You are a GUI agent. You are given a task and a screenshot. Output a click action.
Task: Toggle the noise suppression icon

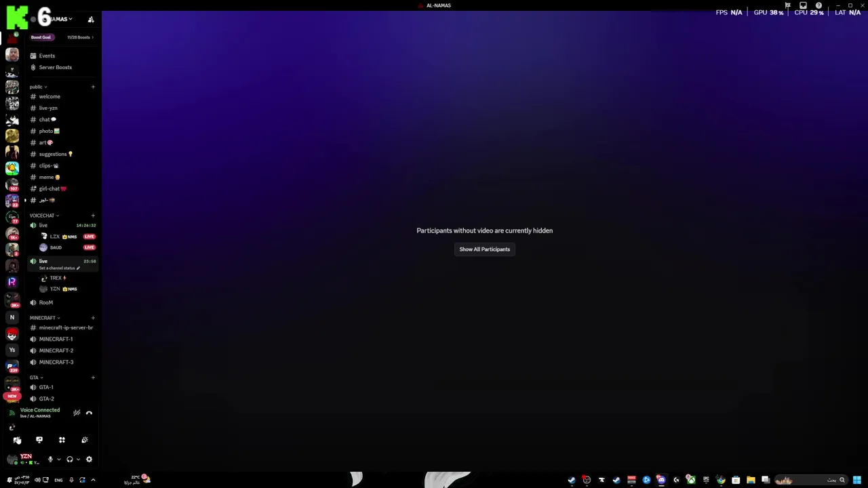[x=77, y=413]
